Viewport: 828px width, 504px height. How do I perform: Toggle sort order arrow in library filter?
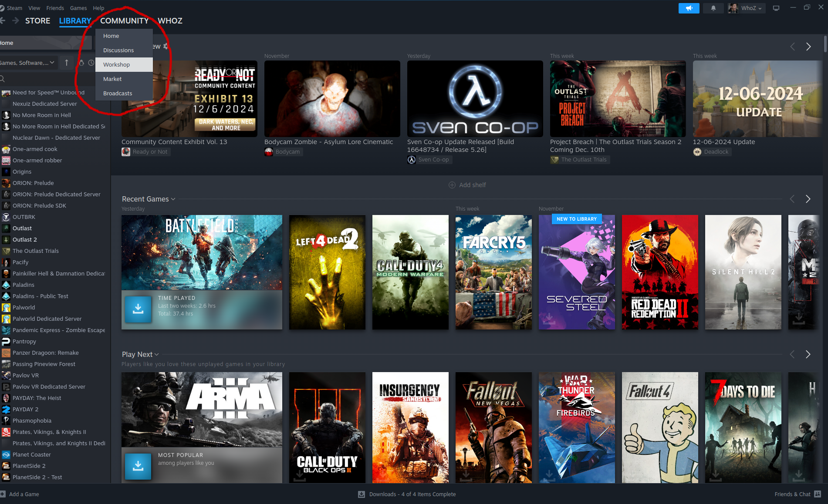click(67, 63)
